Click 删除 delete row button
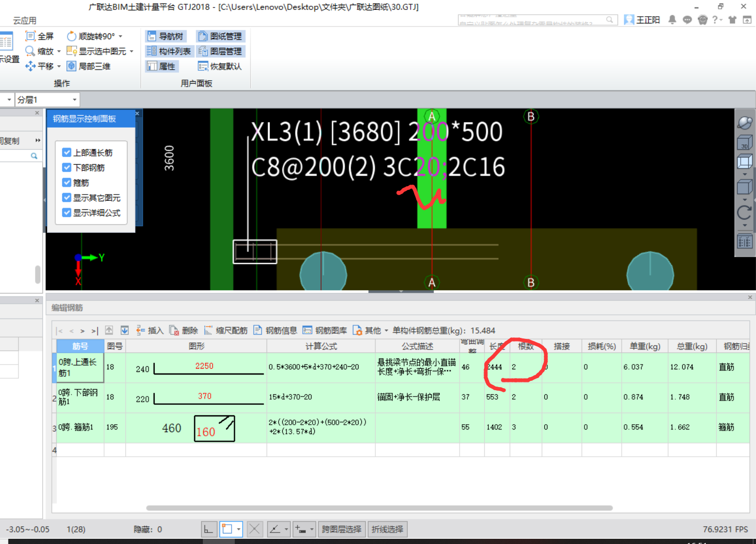 click(x=184, y=330)
